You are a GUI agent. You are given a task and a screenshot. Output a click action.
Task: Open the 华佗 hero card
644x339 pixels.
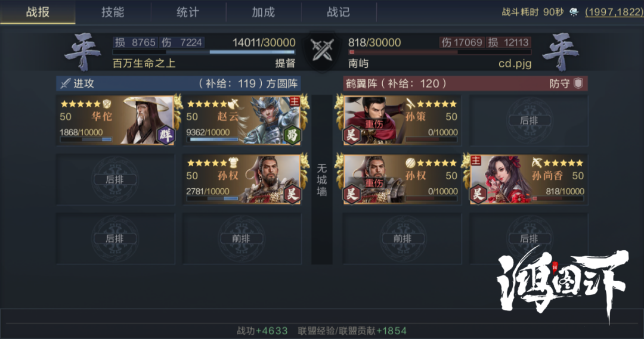click(x=116, y=121)
